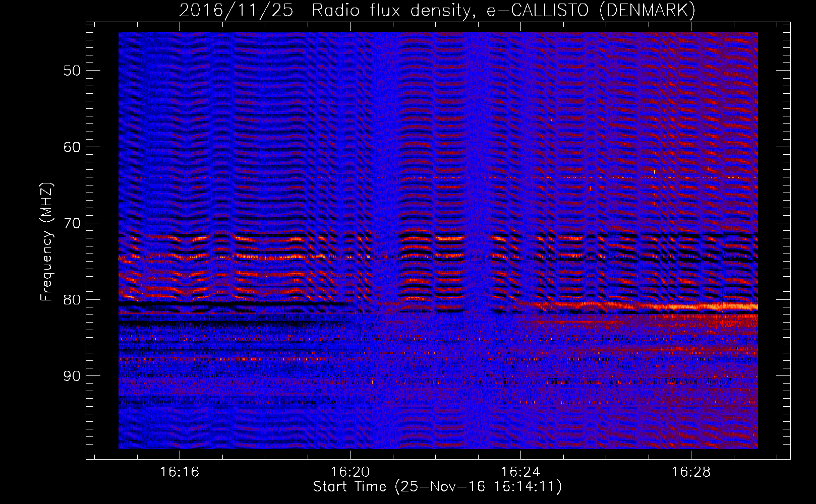The image size is (816, 504).
Task: Click the 16:24 time tick label
Action: pos(520,472)
